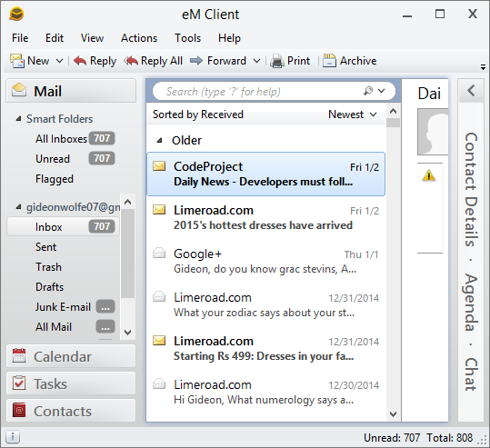Collapse the Older message group
This screenshot has height=448, width=490.
tap(159, 140)
